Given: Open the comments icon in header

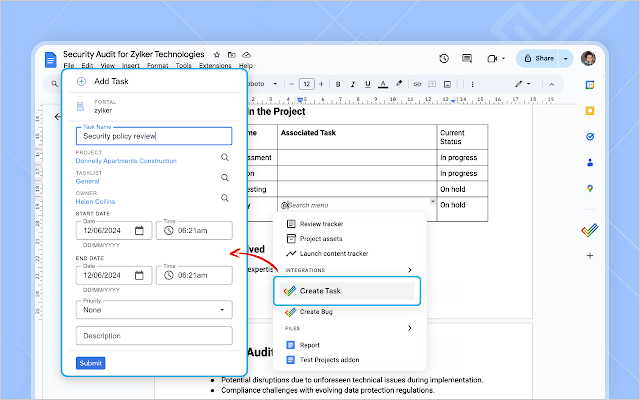Looking at the screenshot, I should [467, 58].
